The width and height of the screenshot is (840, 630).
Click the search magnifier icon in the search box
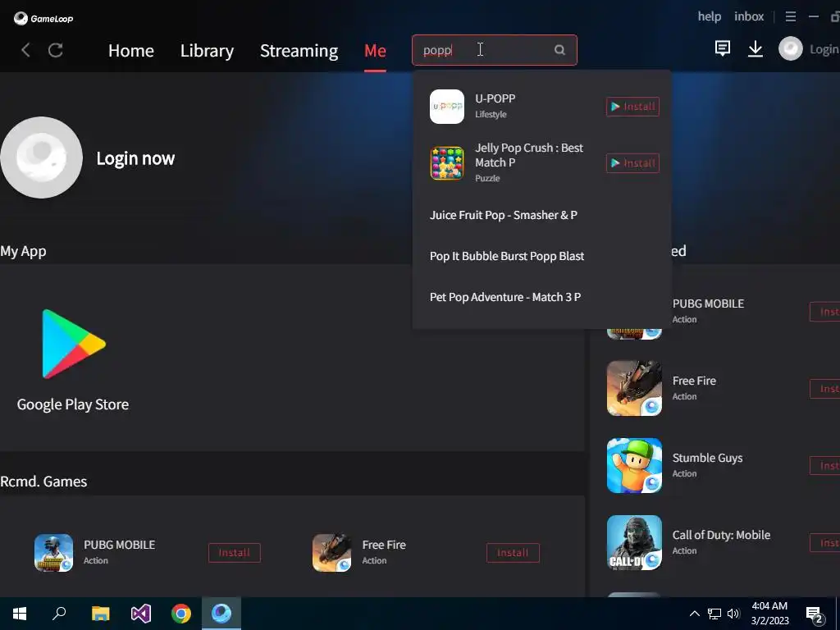(559, 50)
